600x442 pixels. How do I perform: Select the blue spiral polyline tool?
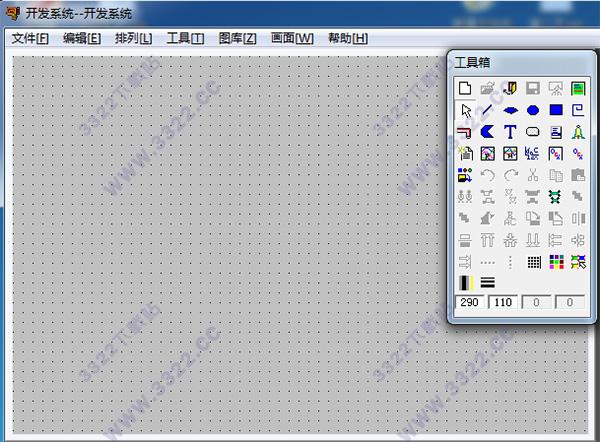point(578,110)
